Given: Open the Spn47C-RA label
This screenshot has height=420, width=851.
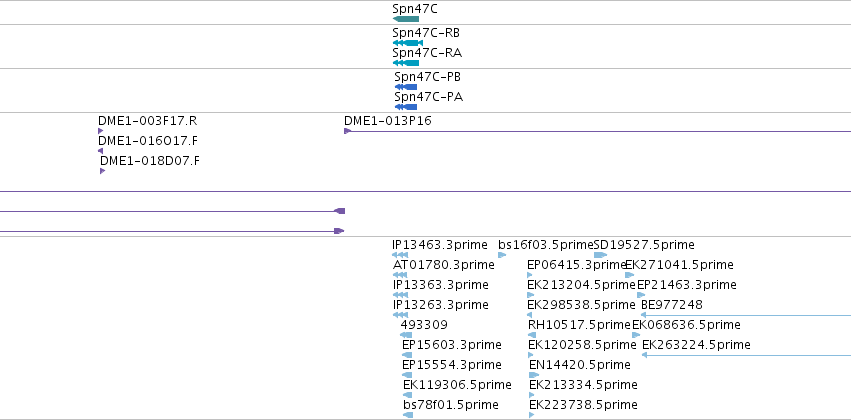Looking at the screenshot, I should [x=427, y=53].
